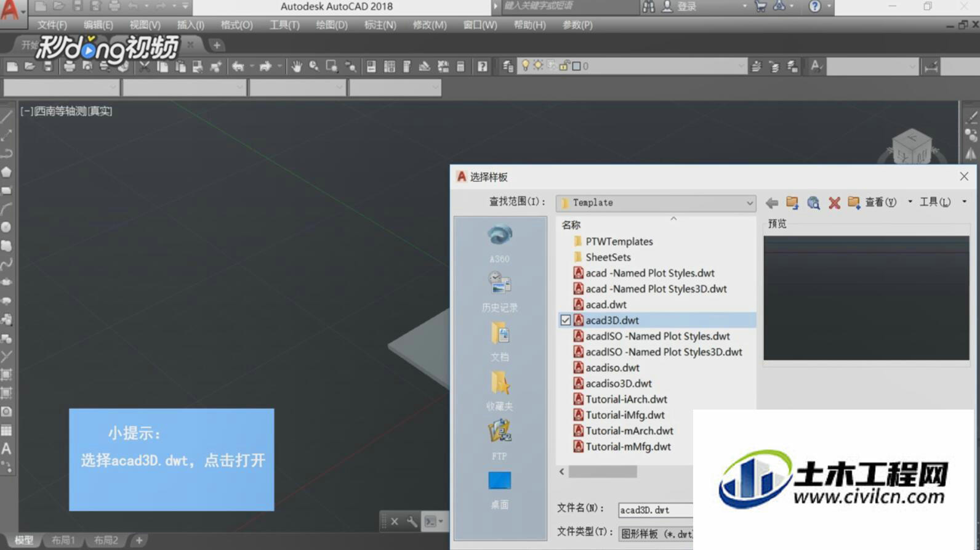The image size is (980, 550).
Task: Click the New drawing toolbar icon
Action: [x=12, y=67]
